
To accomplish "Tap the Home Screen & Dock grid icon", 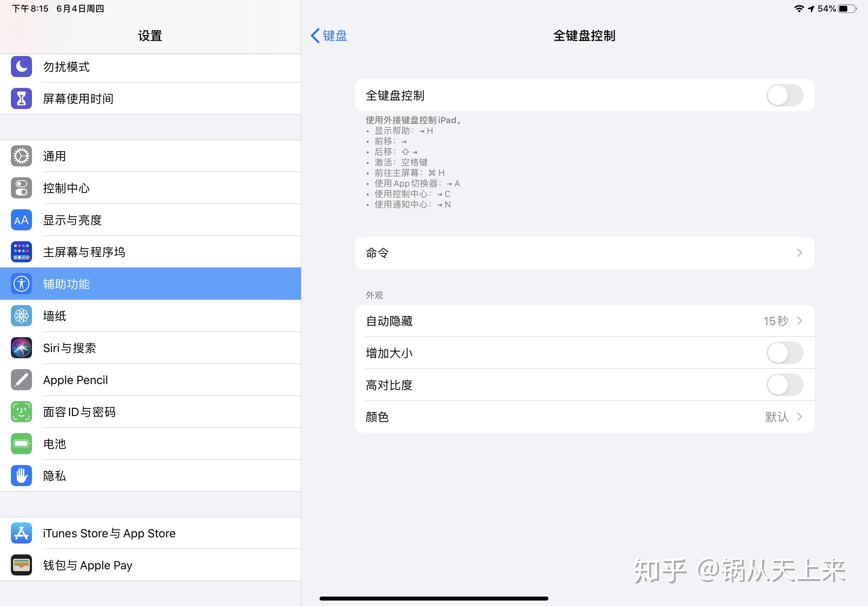I will (x=21, y=252).
